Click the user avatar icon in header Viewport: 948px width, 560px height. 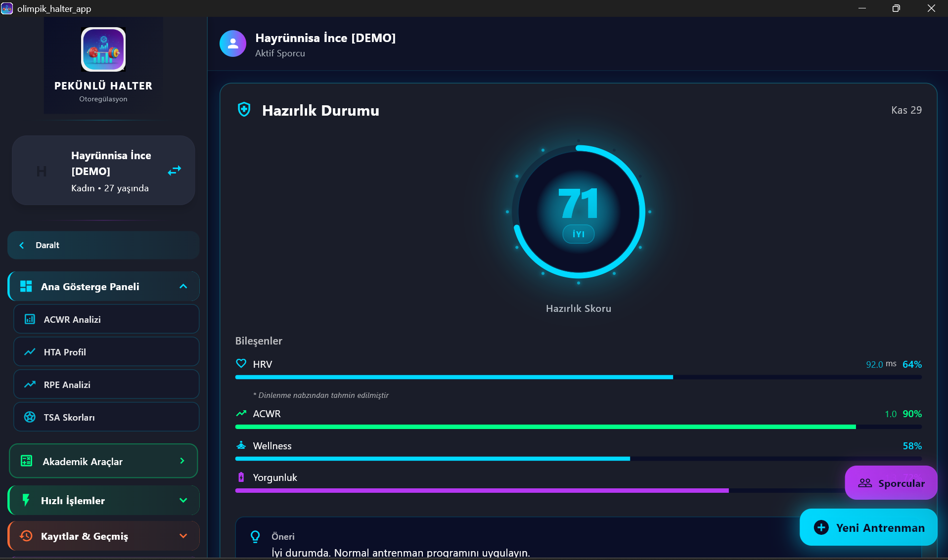point(233,44)
